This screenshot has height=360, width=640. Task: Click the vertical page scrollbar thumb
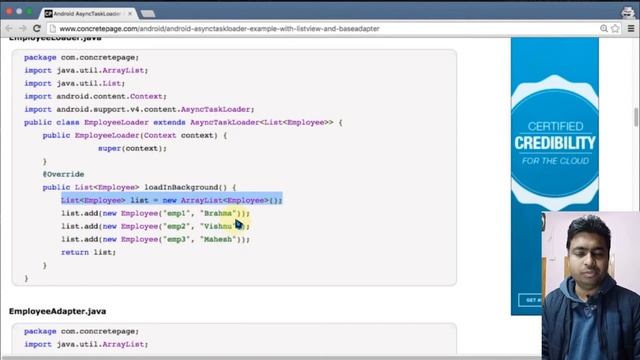coord(636,117)
